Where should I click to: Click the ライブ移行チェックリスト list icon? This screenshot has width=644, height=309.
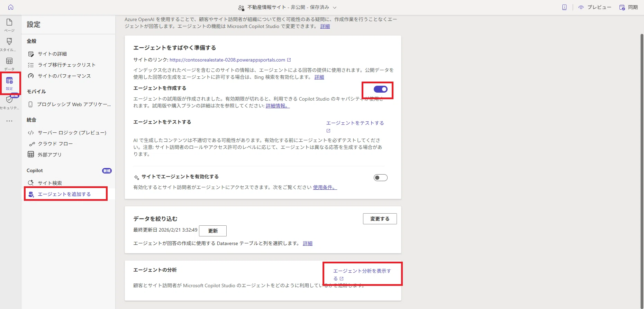(x=31, y=65)
